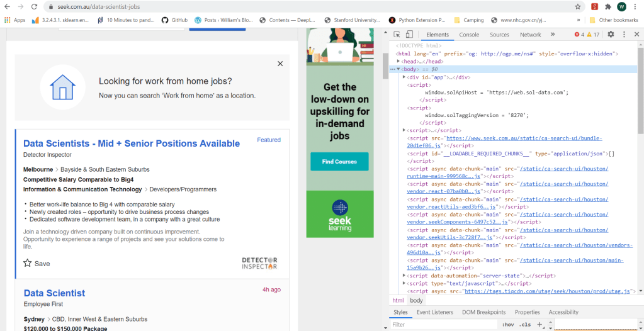Open the Data Scientist job title link
Viewport: 644px width, 331px height.
54,293
